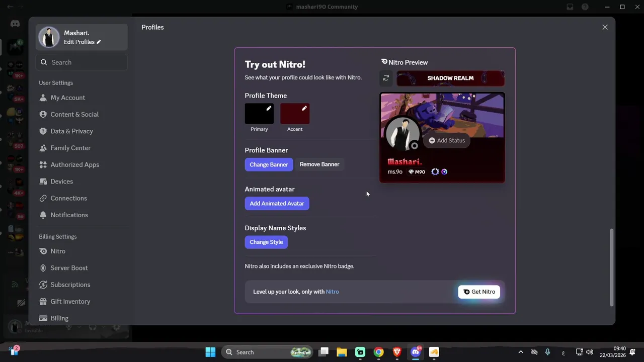
Task: Click the Devices monitor icon
Action: [x=43, y=182]
